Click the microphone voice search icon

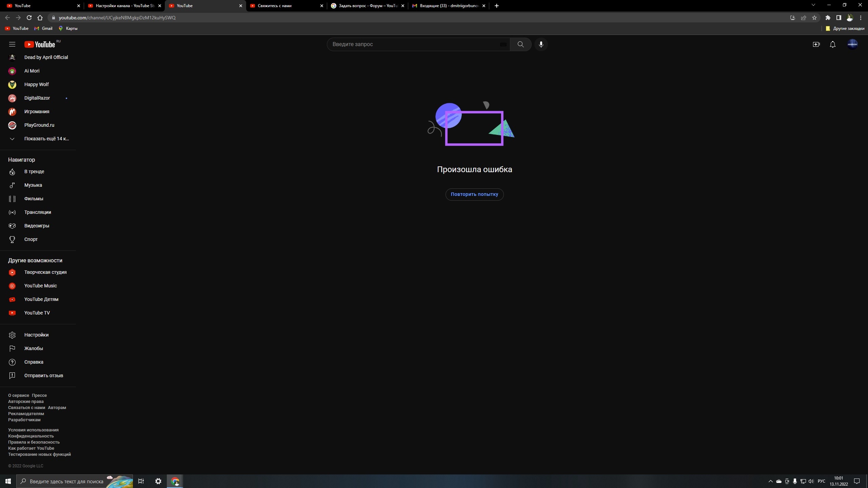tap(541, 44)
